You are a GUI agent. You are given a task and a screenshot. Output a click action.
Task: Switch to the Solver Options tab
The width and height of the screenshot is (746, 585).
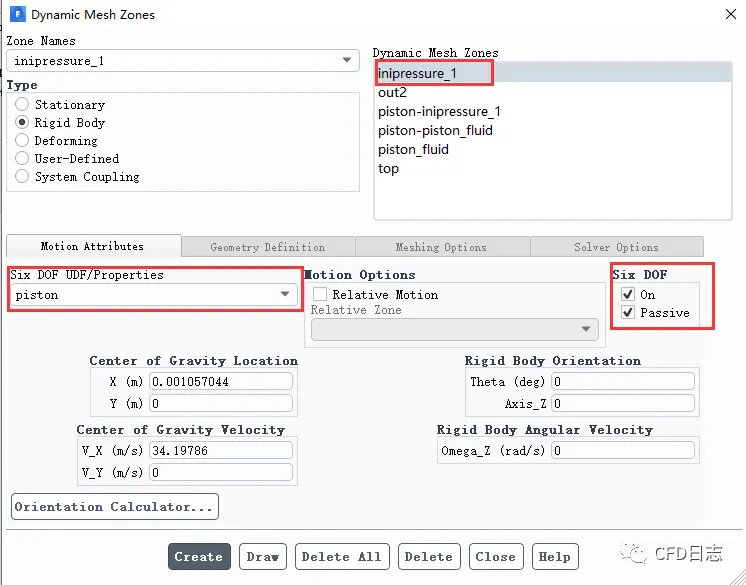(616, 247)
